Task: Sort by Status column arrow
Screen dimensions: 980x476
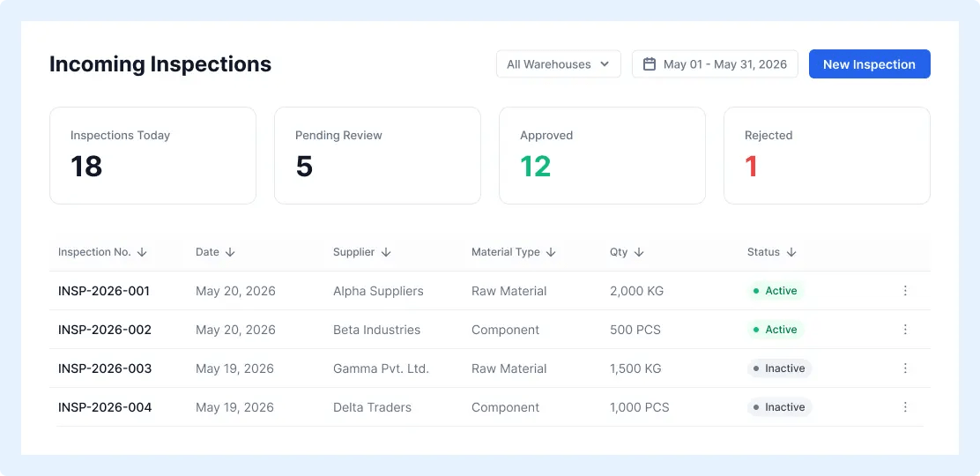Action: [x=791, y=252]
